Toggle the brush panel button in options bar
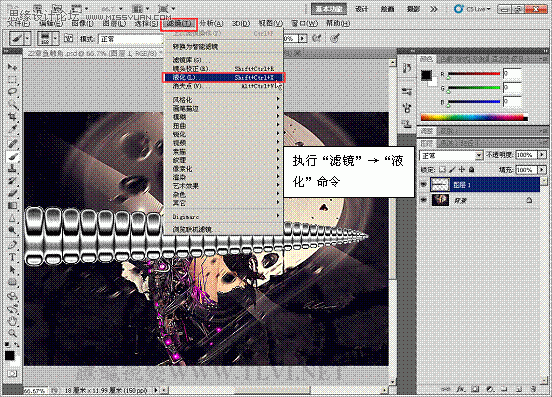The image size is (552, 397). coord(69,38)
